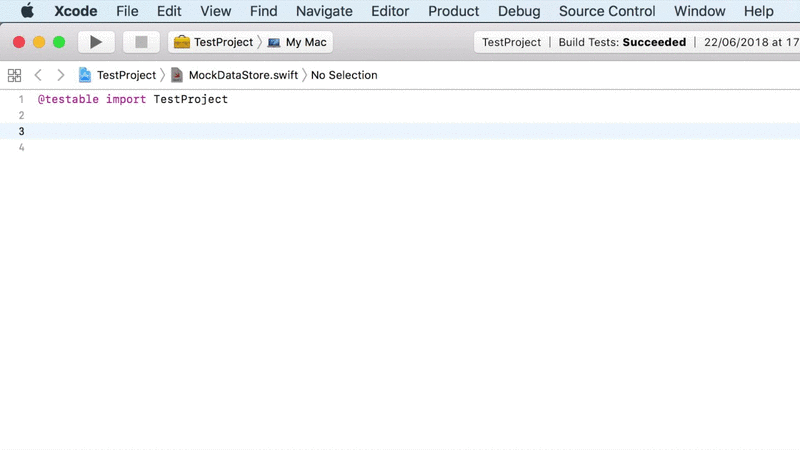Click MockDataStore.swift in the jump bar
This screenshot has width=800, height=450.
tap(243, 75)
